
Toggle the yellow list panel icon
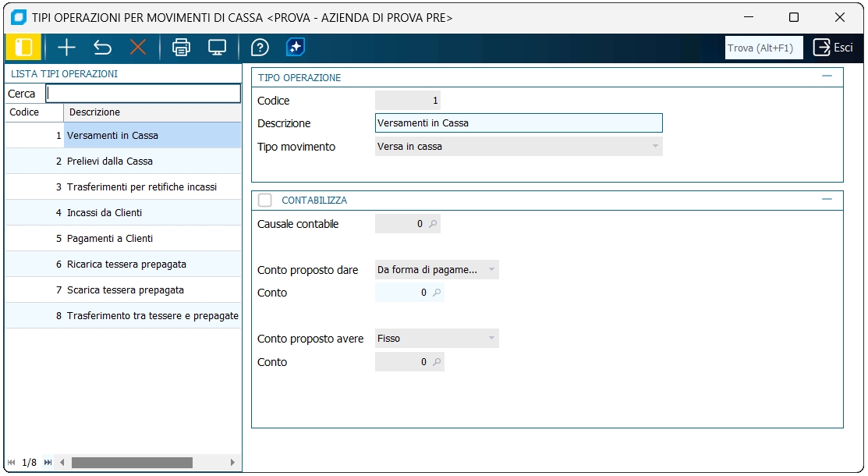point(23,48)
